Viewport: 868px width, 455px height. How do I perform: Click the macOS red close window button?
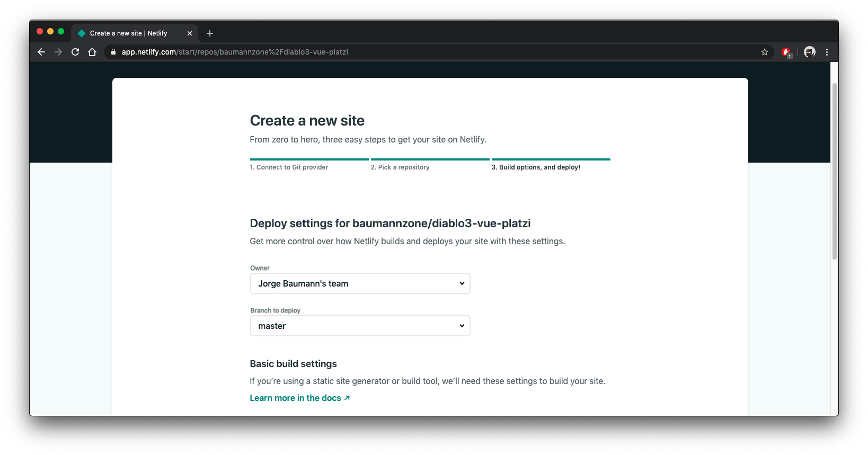[x=40, y=32]
